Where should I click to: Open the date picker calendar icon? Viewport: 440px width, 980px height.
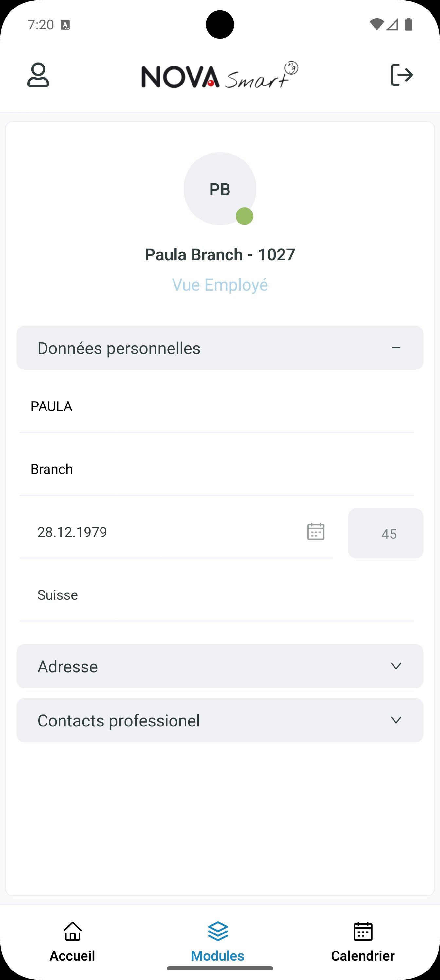pyautogui.click(x=316, y=532)
